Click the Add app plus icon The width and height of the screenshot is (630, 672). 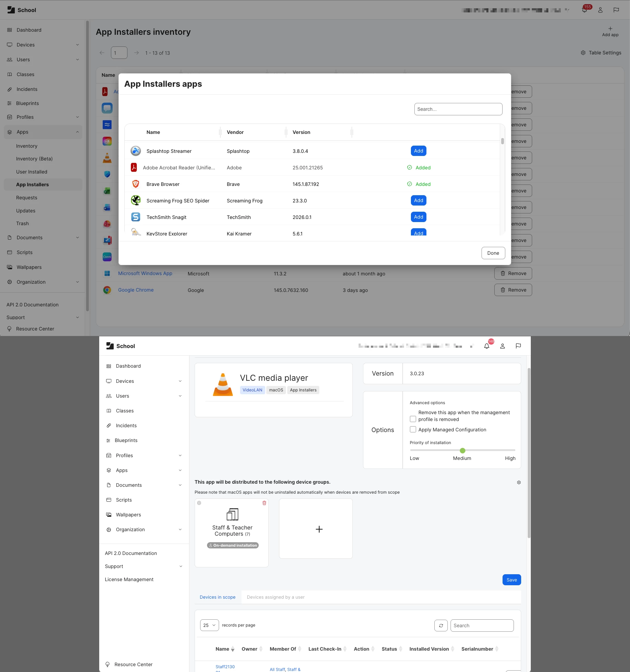tap(610, 29)
